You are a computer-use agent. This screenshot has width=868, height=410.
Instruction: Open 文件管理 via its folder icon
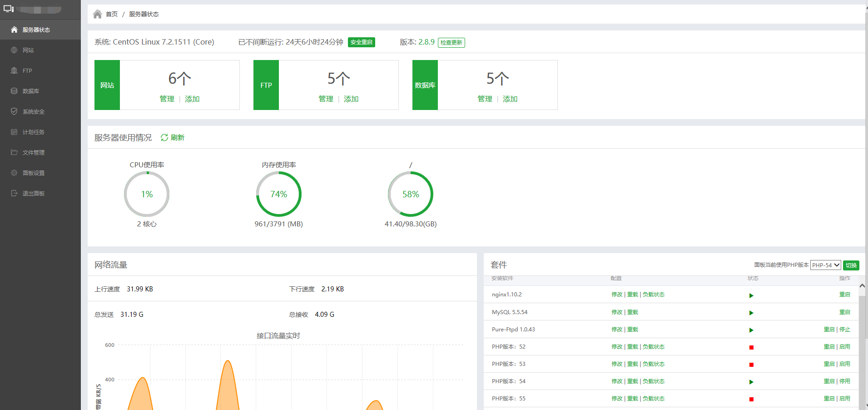pyautogui.click(x=14, y=152)
